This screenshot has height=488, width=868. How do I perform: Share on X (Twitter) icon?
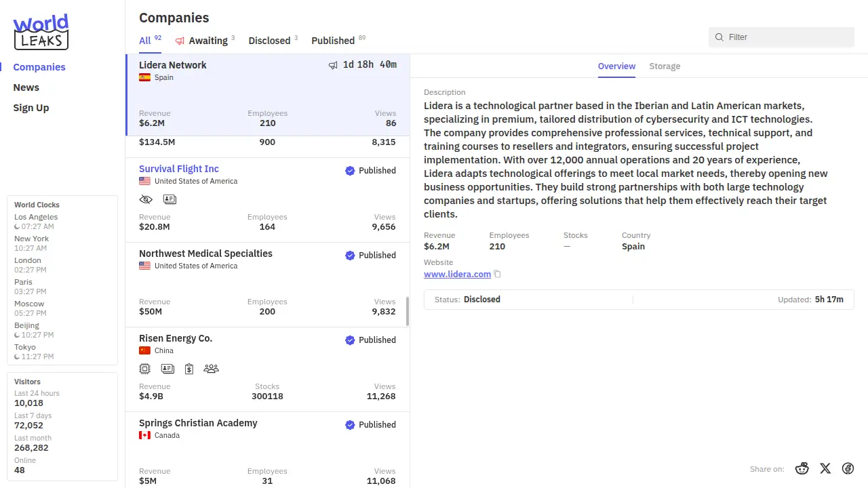(x=825, y=468)
